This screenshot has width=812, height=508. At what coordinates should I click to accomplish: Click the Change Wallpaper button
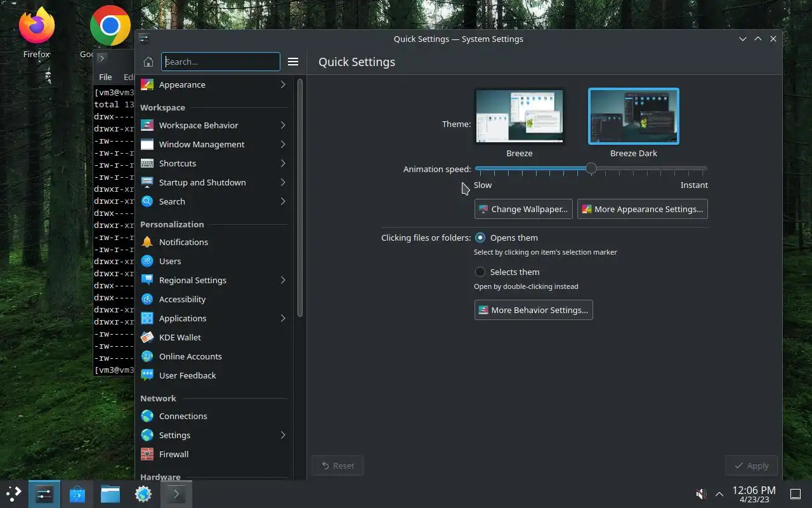[523, 209]
